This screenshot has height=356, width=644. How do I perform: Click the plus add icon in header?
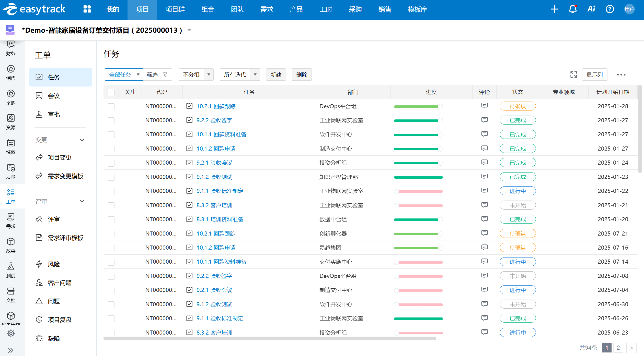(x=554, y=9)
